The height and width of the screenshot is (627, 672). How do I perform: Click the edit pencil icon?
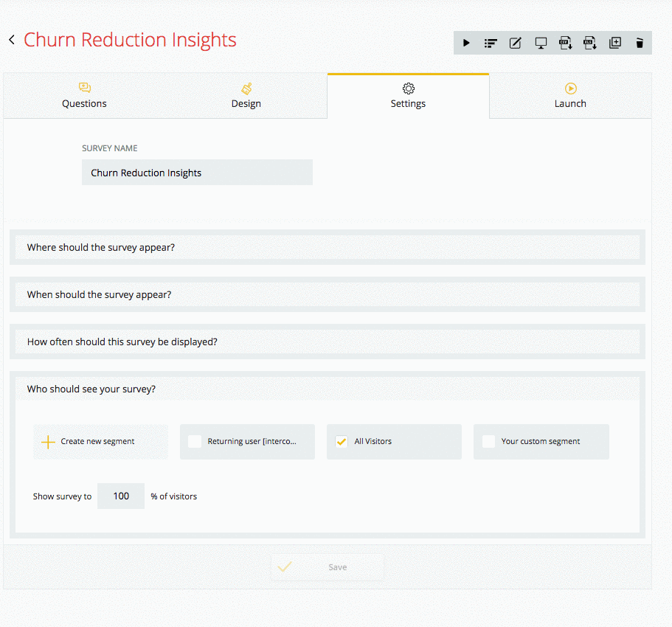point(515,43)
